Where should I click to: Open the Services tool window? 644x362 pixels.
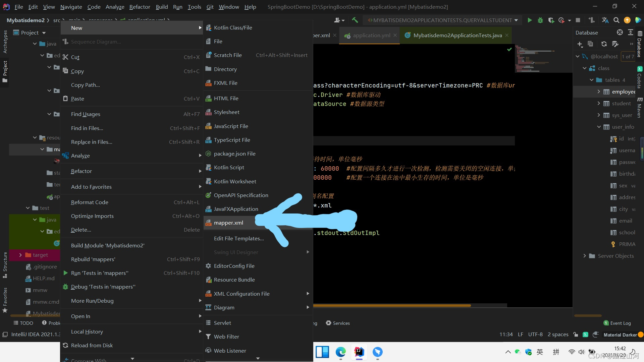coord(338,323)
